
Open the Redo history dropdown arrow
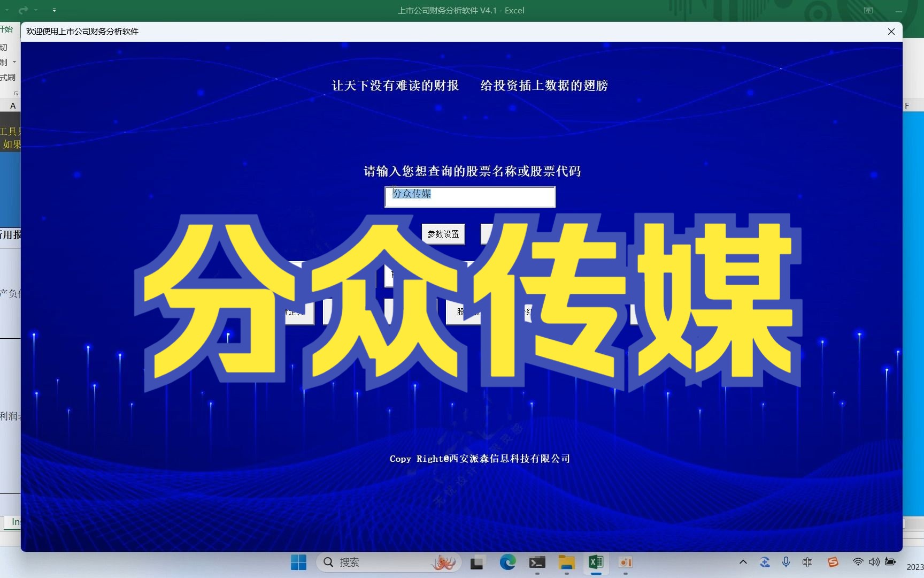36,10
